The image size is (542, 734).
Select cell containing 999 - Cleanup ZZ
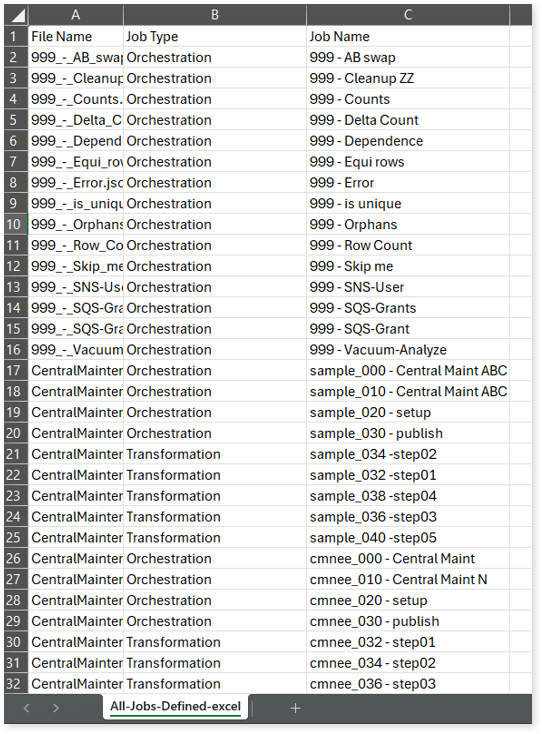pyautogui.click(x=408, y=78)
